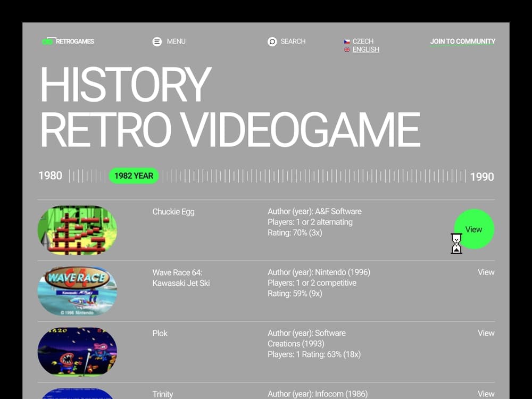Screen dimensions: 532x399
Task: View the Plok entry
Action: tap(486, 333)
